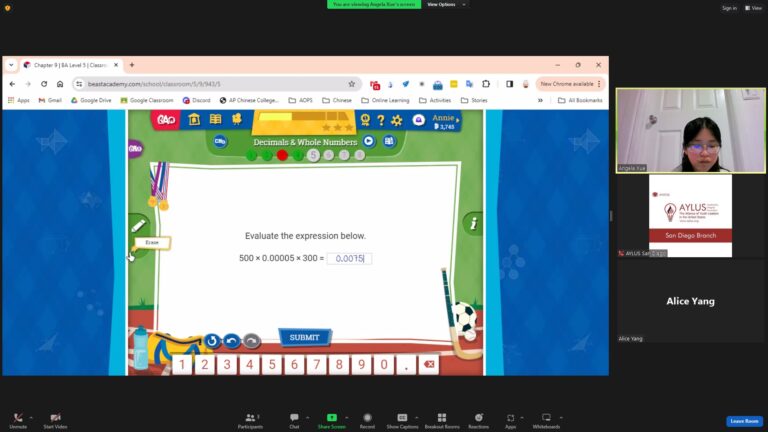Select the pencil scratchpad tool

coord(138,226)
